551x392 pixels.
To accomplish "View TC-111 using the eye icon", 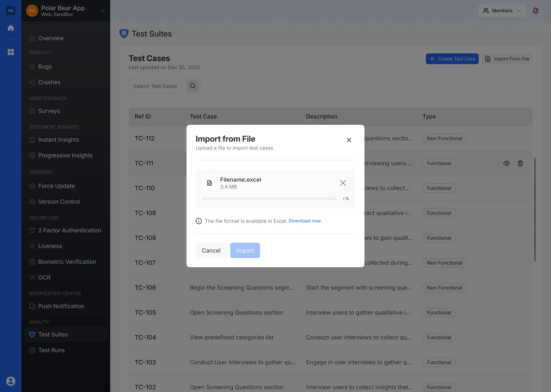I will [507, 163].
